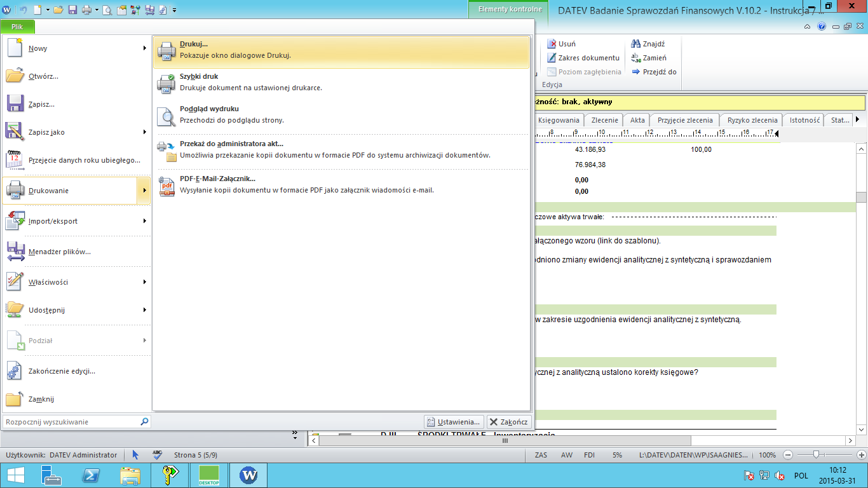Expand the Udostępnij submenu arrow
868x488 pixels.
coord(144,310)
